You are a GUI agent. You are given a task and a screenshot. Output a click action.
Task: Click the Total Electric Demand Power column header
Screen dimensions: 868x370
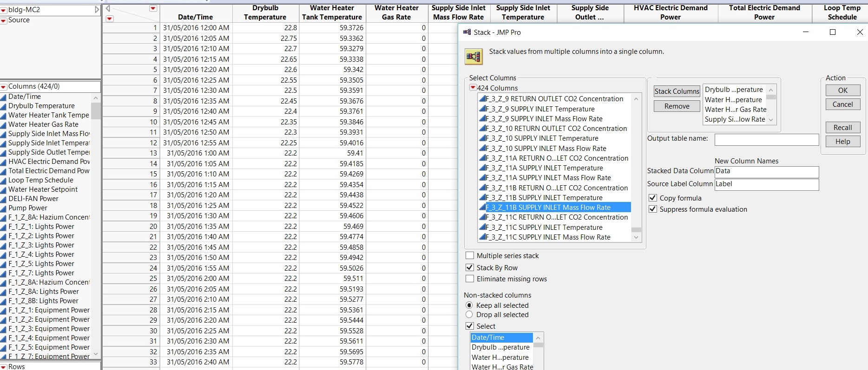764,13
